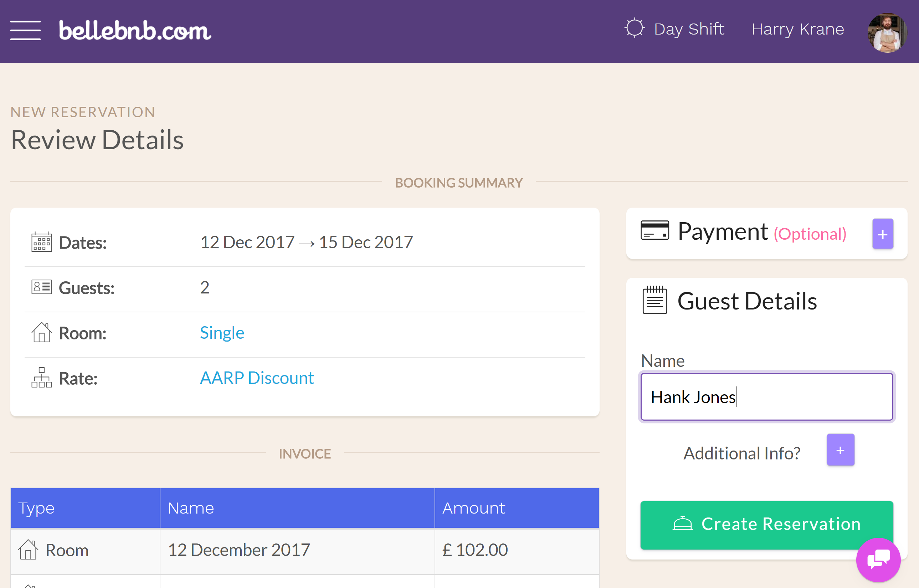This screenshot has height=588, width=919.
Task: Click the guests icon
Action: (x=41, y=287)
